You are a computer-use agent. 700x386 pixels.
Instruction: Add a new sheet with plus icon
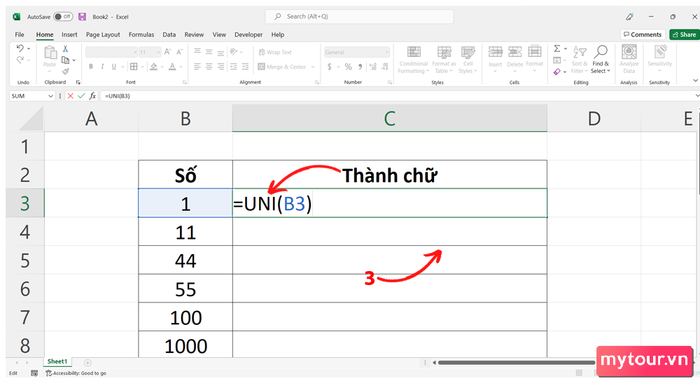88,362
